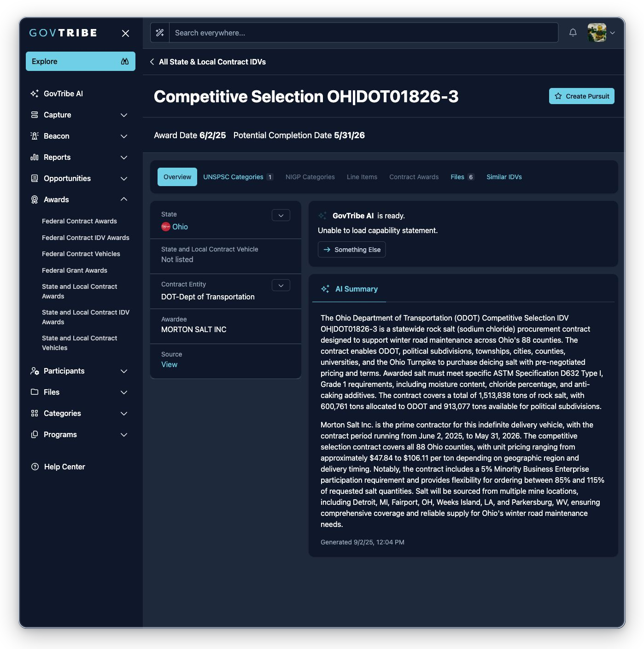Switch to the Line Items tab
The width and height of the screenshot is (644, 649).
pyautogui.click(x=362, y=177)
